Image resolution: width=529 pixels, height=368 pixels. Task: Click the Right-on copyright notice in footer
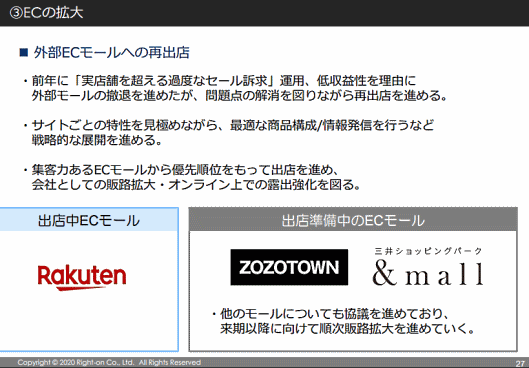click(109, 363)
